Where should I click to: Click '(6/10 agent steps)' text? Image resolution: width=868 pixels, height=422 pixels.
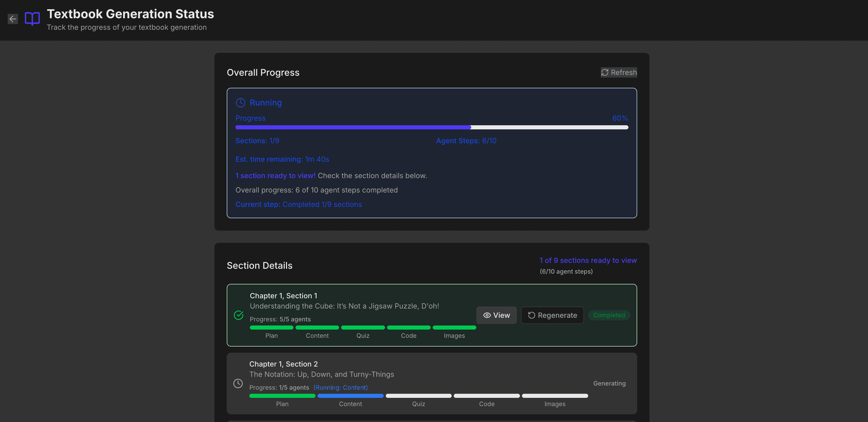pos(566,272)
